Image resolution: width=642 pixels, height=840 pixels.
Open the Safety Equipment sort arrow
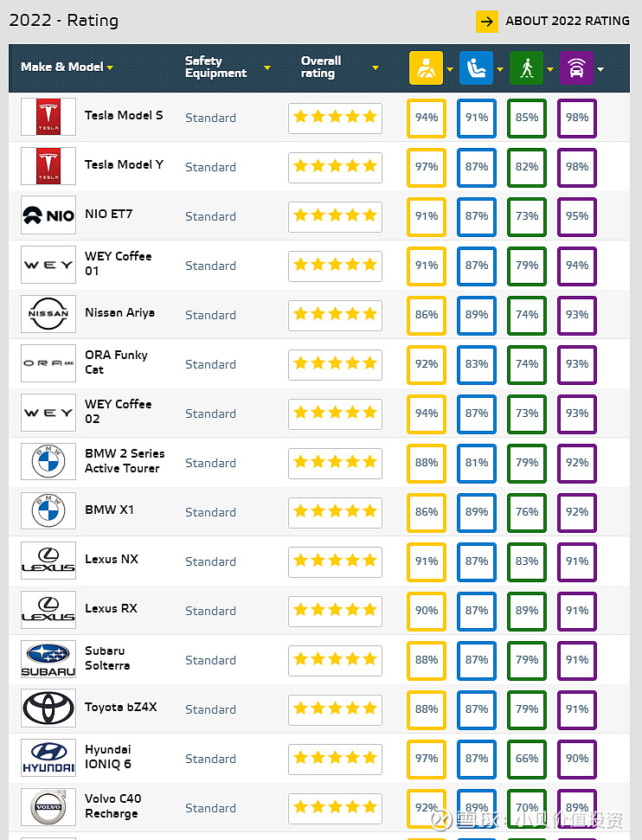point(267,67)
